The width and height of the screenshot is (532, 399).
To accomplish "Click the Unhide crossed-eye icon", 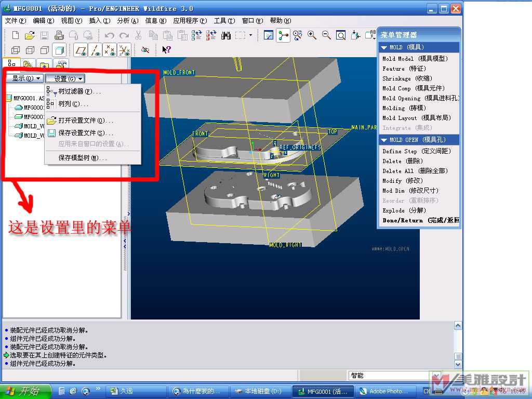I will 145,50.
